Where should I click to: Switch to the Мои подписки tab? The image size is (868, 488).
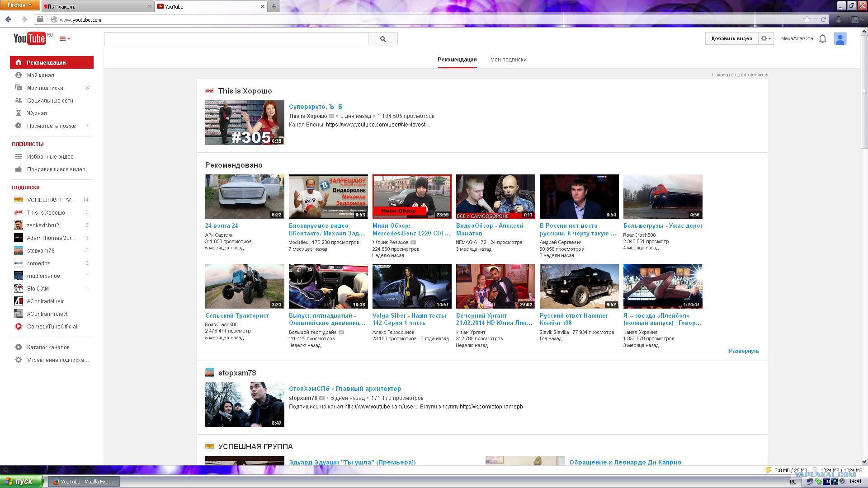(x=508, y=60)
